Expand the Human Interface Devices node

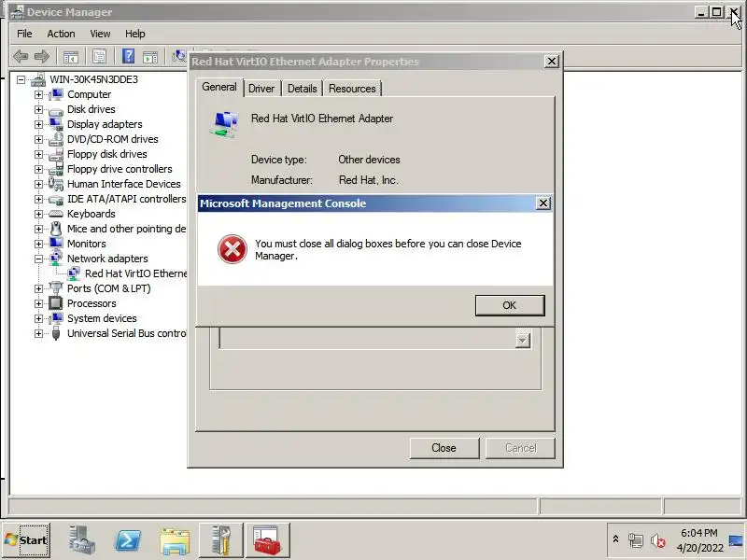pyautogui.click(x=38, y=184)
